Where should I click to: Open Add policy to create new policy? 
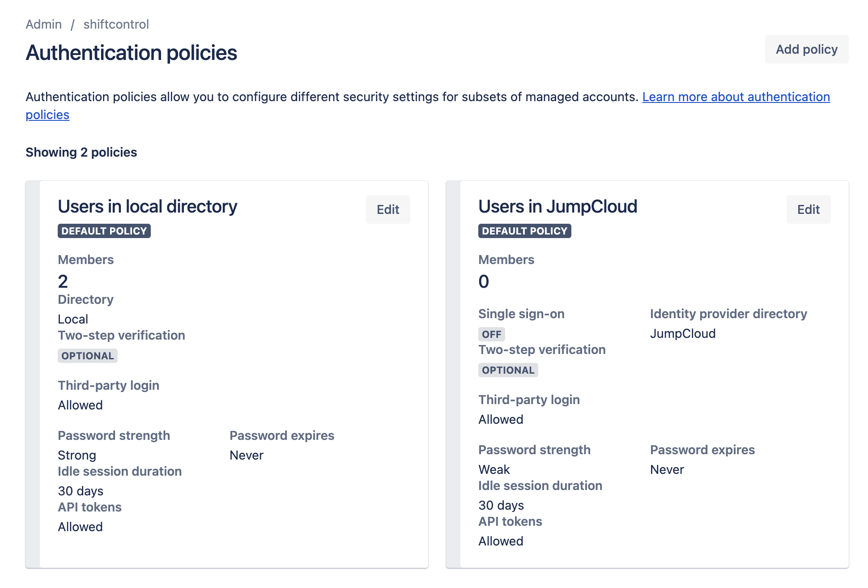coord(806,49)
